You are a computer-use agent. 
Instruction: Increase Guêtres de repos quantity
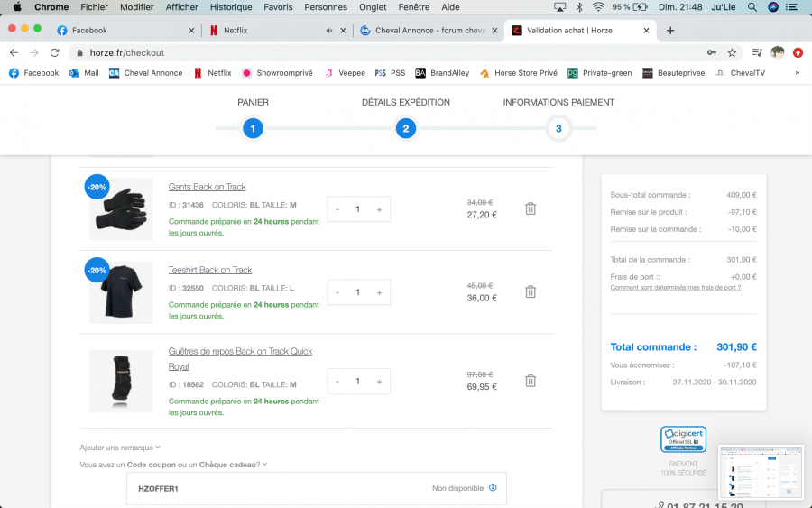click(x=379, y=382)
